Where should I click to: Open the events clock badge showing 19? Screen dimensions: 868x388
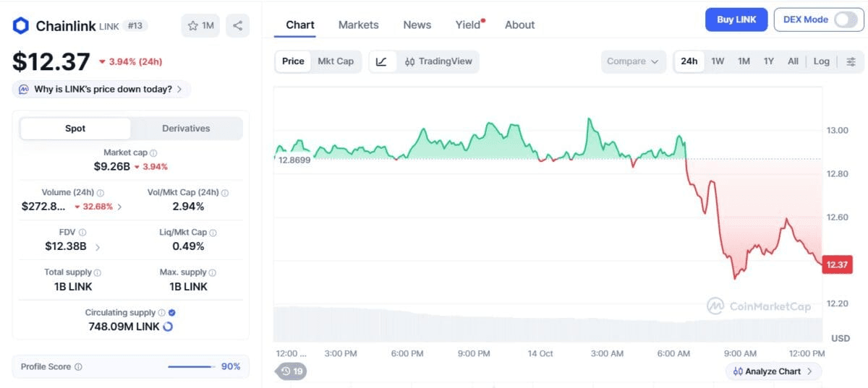[x=292, y=371]
